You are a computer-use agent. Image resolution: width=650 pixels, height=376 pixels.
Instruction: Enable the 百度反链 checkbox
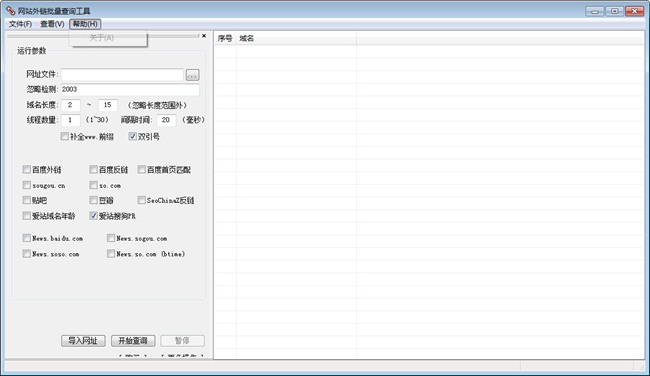94,170
